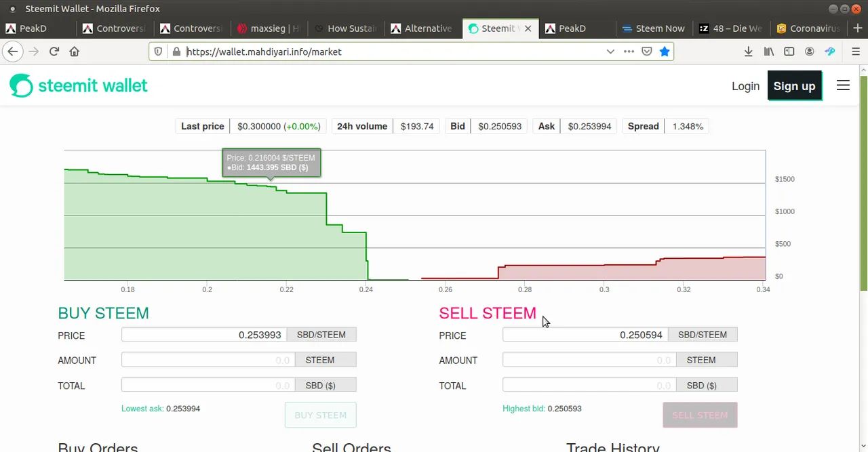This screenshot has height=452, width=868.
Task: Open the hamburger menu icon
Action: point(843,85)
